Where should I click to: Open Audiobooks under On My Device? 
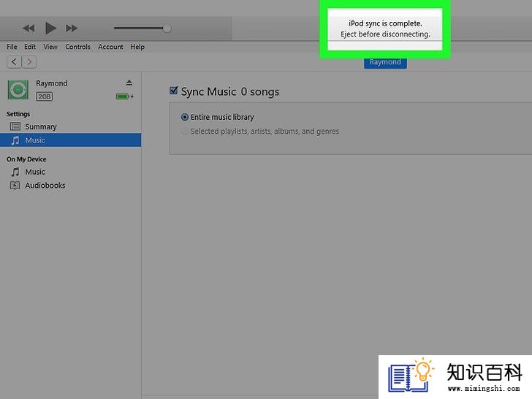71,186
